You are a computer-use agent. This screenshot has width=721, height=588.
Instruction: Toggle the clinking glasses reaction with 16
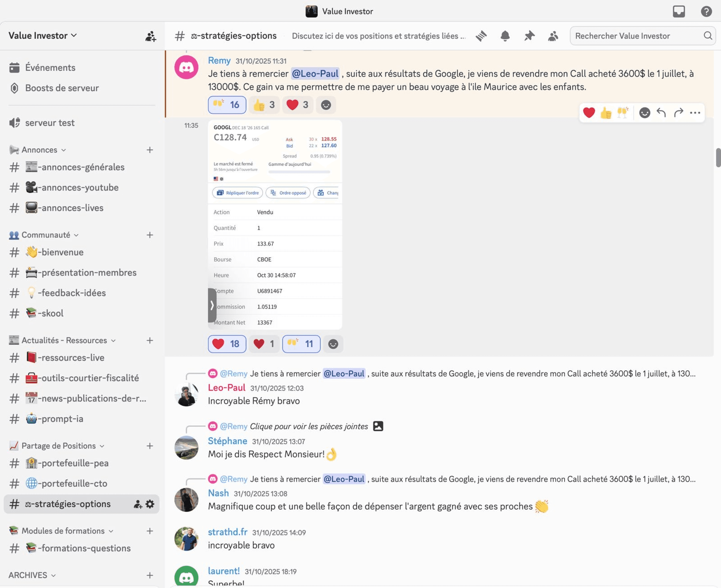(227, 105)
